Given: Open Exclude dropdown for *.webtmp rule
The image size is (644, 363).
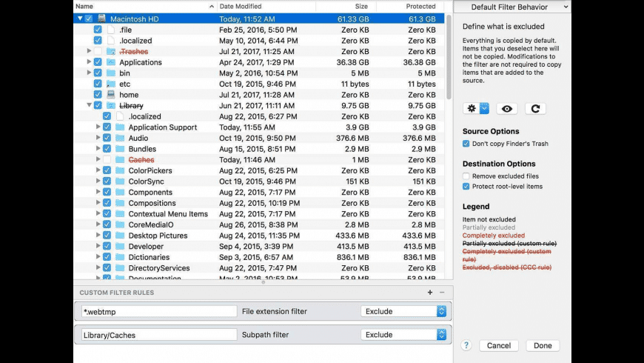Looking at the screenshot, I should (x=403, y=311).
